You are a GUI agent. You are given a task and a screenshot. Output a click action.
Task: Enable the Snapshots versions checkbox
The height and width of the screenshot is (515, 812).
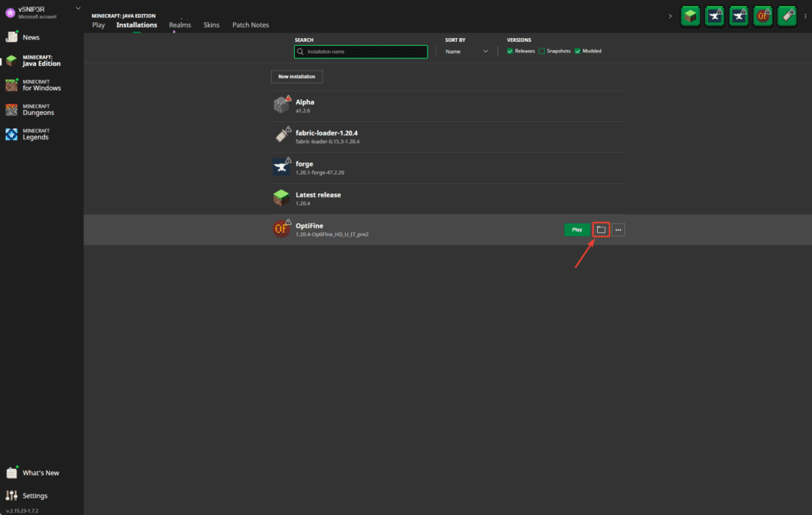(x=542, y=51)
